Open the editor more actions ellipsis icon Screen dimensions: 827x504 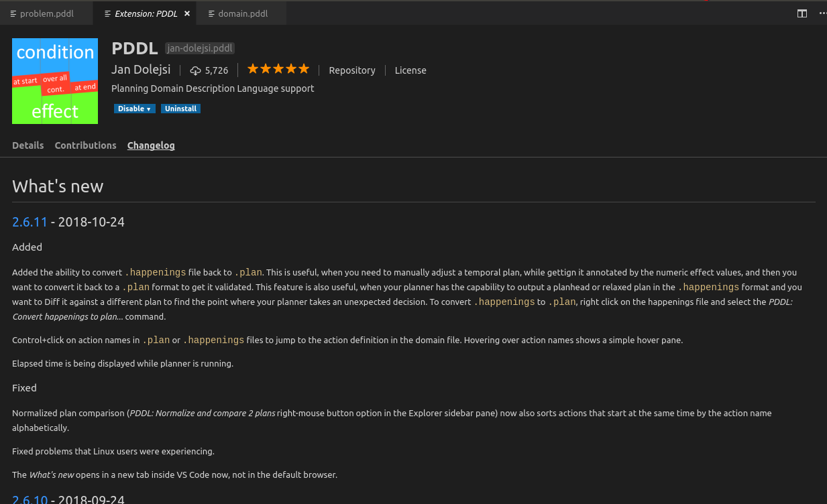tap(822, 13)
